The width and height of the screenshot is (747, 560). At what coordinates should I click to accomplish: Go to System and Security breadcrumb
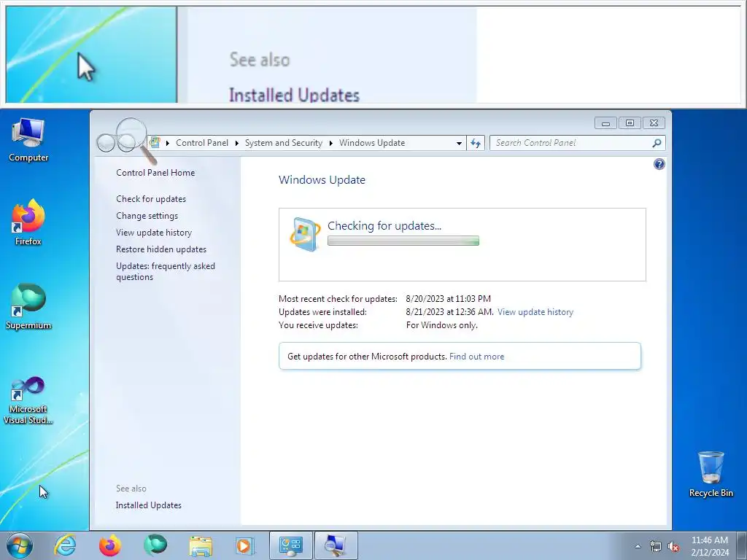click(284, 143)
